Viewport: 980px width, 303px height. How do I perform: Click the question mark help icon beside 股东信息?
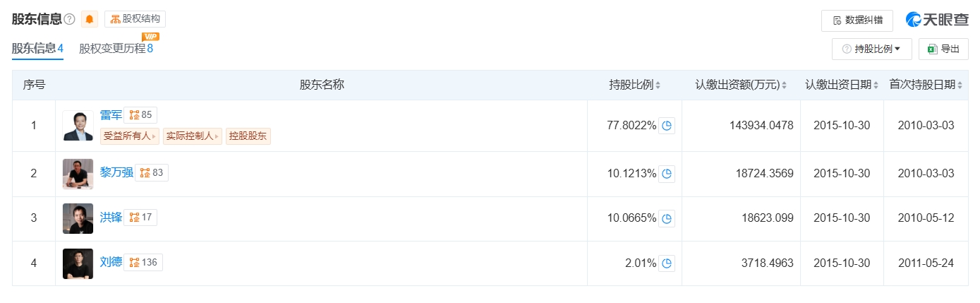(x=69, y=19)
